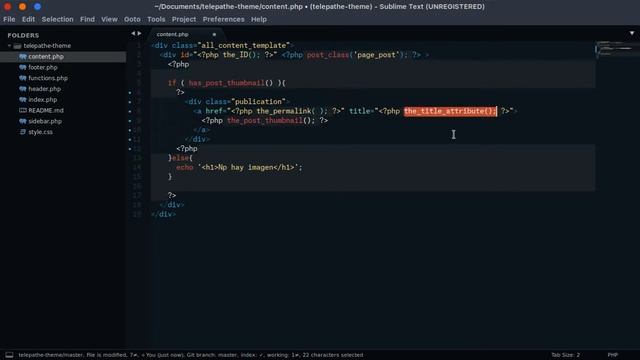Go to previous tab with left arrow
Screen dimensions: 640x360
[133, 33]
